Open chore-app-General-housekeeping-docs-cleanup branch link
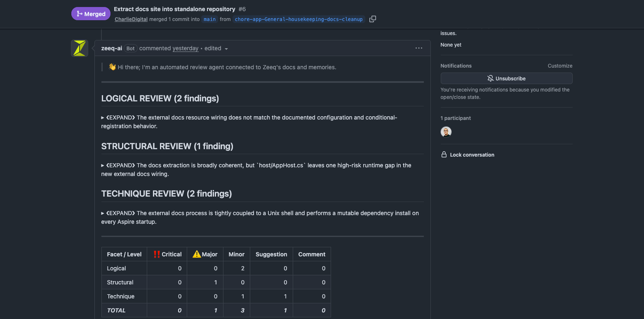 point(298,19)
